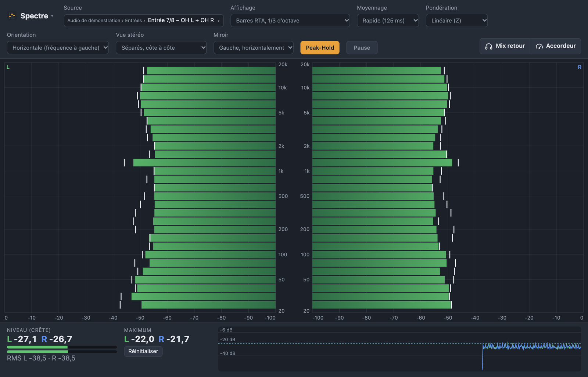Click the Réinitialiser button
Viewport: 588px width, 377px height.
point(143,351)
